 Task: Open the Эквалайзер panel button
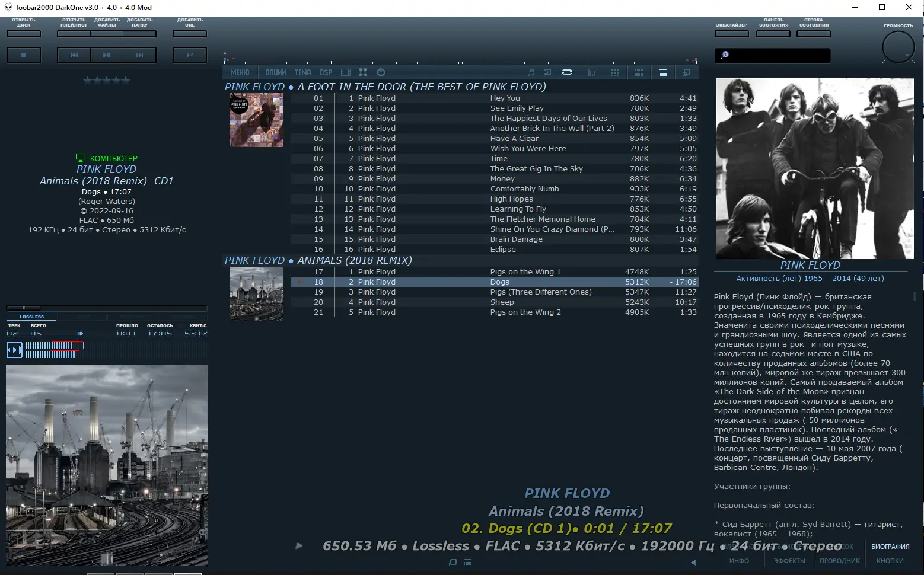[x=731, y=34]
